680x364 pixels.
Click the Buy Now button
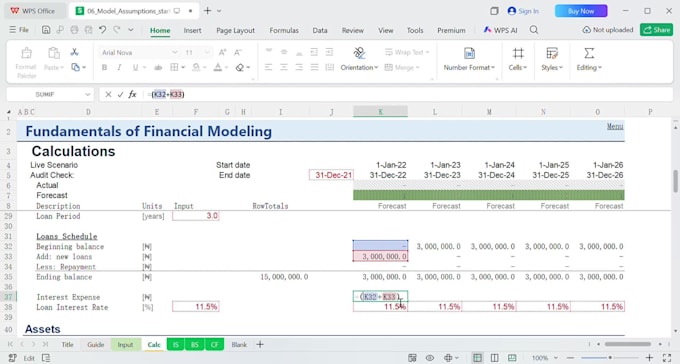tap(581, 11)
